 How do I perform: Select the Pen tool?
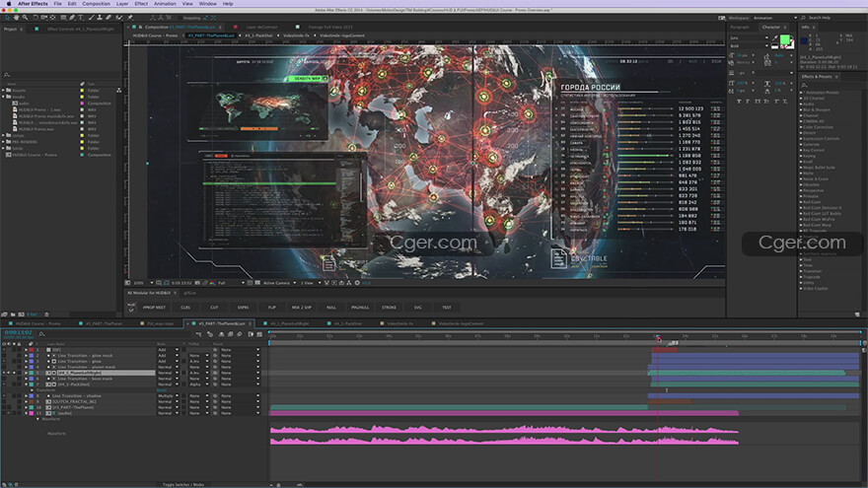(x=72, y=18)
